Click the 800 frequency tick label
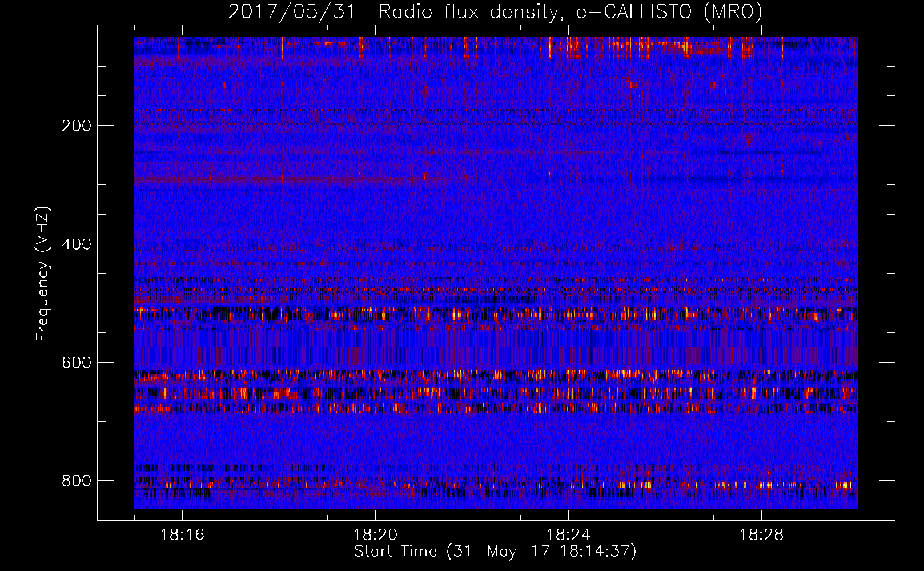Screen dimensions: 924x571 click(77, 481)
